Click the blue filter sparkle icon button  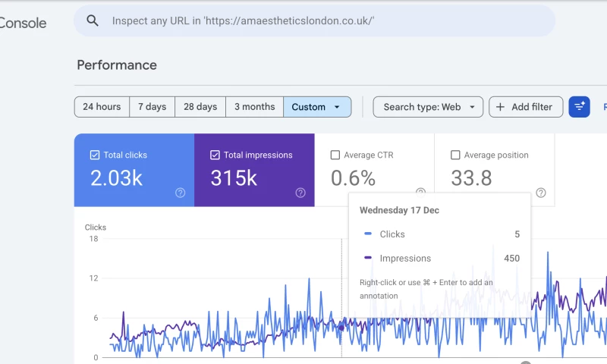pyautogui.click(x=579, y=107)
